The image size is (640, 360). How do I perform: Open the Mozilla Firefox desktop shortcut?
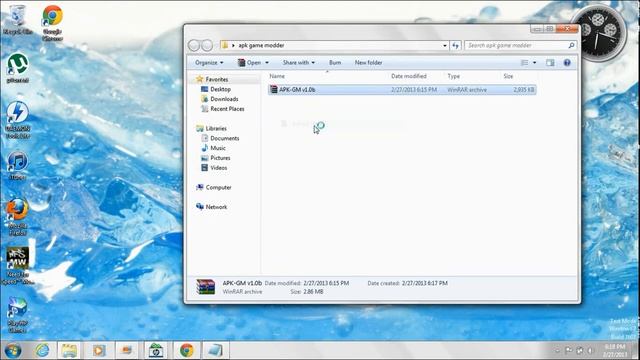[18, 217]
